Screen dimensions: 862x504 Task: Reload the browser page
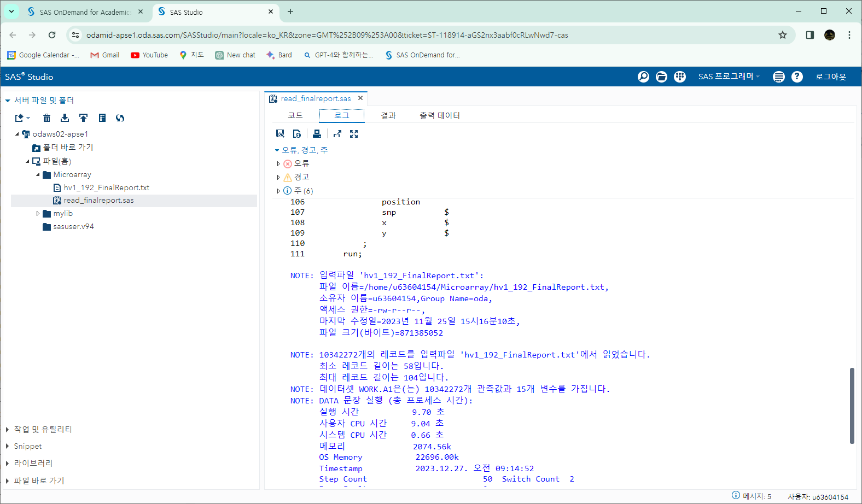(52, 35)
